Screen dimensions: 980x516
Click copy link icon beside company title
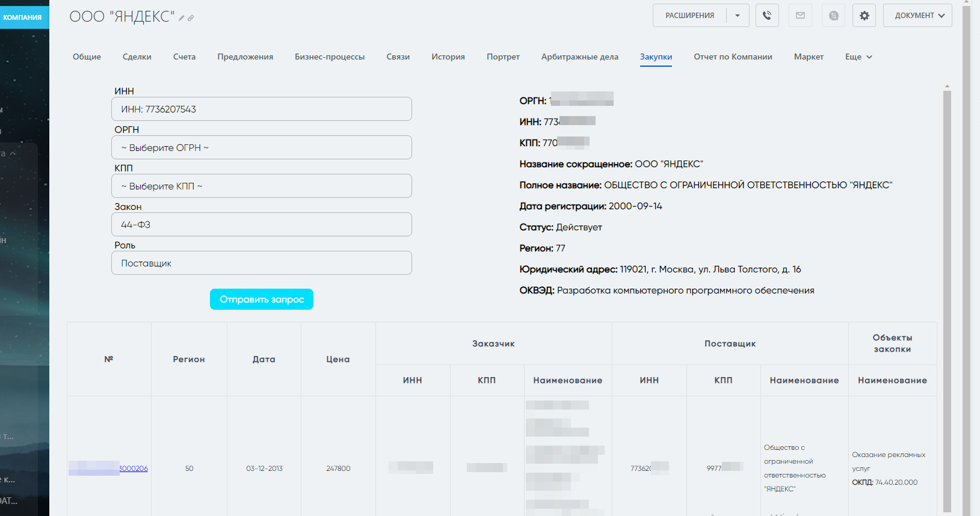click(x=191, y=18)
